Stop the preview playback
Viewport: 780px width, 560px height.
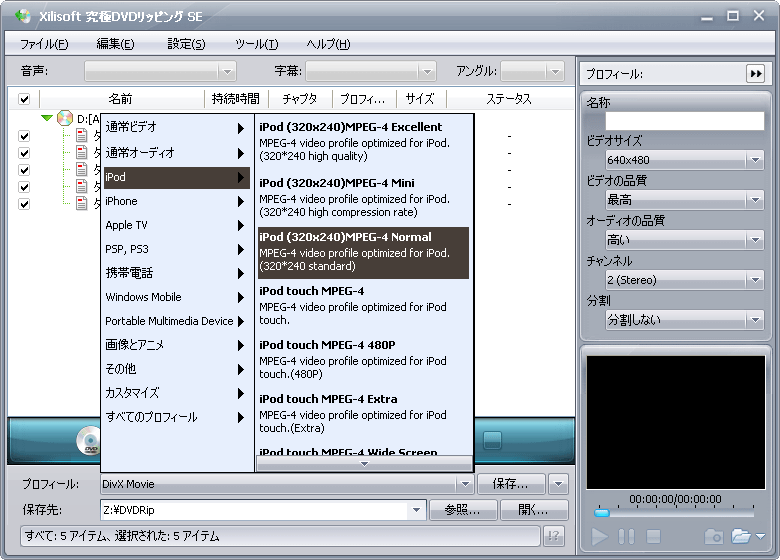click(653, 537)
